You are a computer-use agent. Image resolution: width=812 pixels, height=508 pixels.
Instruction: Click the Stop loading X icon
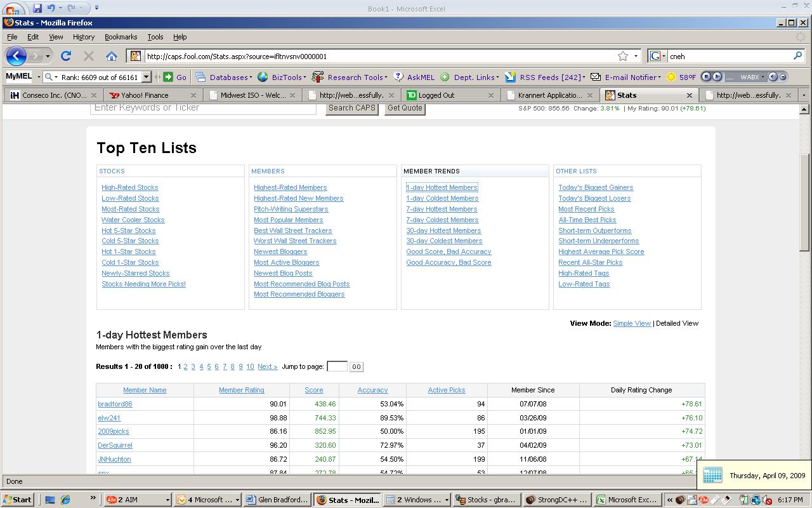click(x=89, y=56)
